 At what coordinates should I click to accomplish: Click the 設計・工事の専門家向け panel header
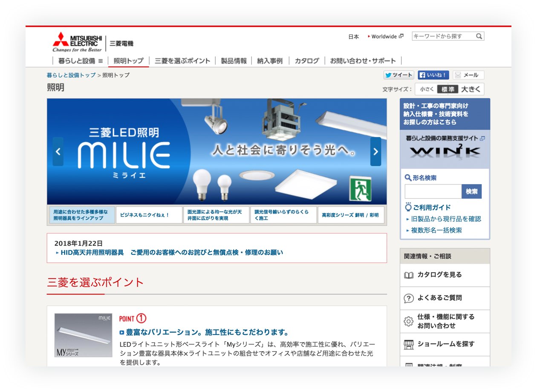(445, 114)
